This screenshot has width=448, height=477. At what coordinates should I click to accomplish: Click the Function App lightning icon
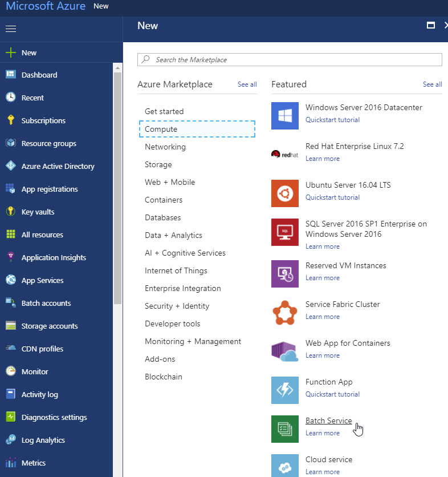[285, 390]
